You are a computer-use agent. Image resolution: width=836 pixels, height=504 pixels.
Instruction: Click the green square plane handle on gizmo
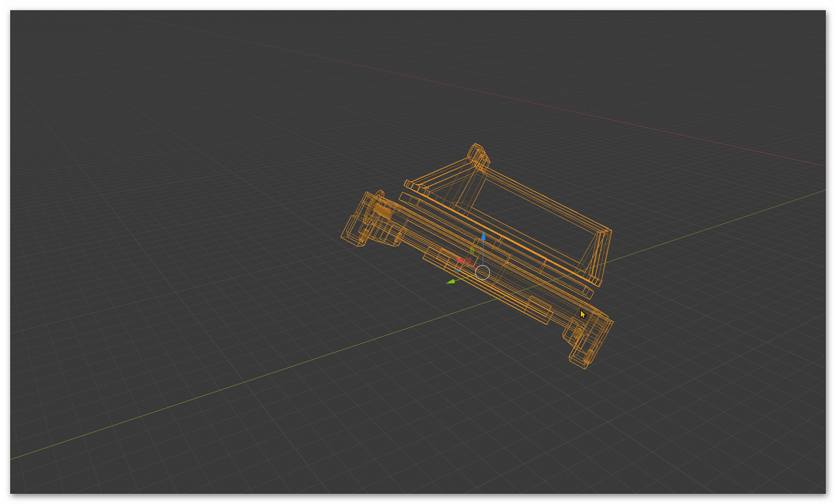pos(472,251)
